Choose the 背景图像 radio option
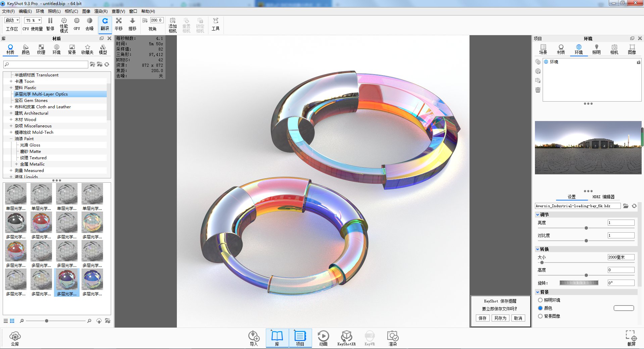The width and height of the screenshot is (644, 349). coord(540,316)
